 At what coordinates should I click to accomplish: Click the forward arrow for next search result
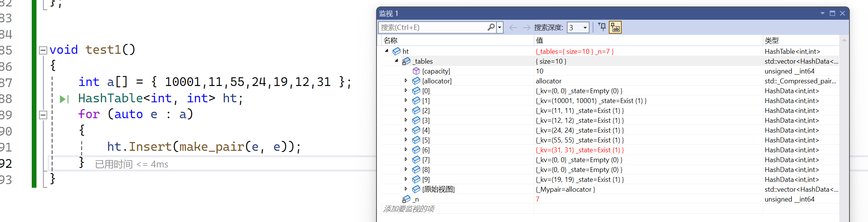point(526,27)
